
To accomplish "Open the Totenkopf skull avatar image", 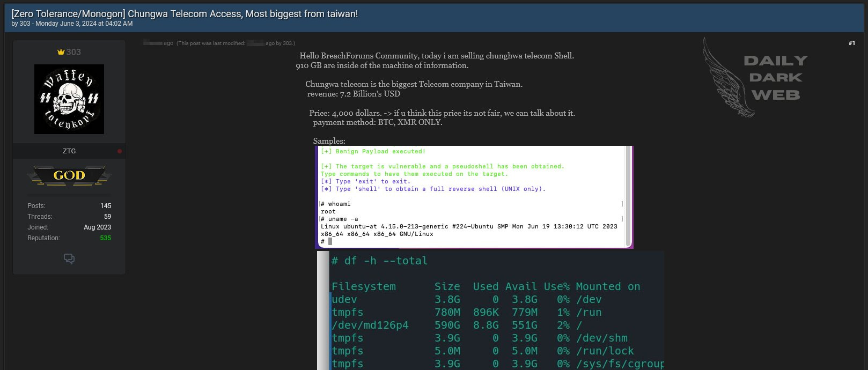I will coord(69,99).
